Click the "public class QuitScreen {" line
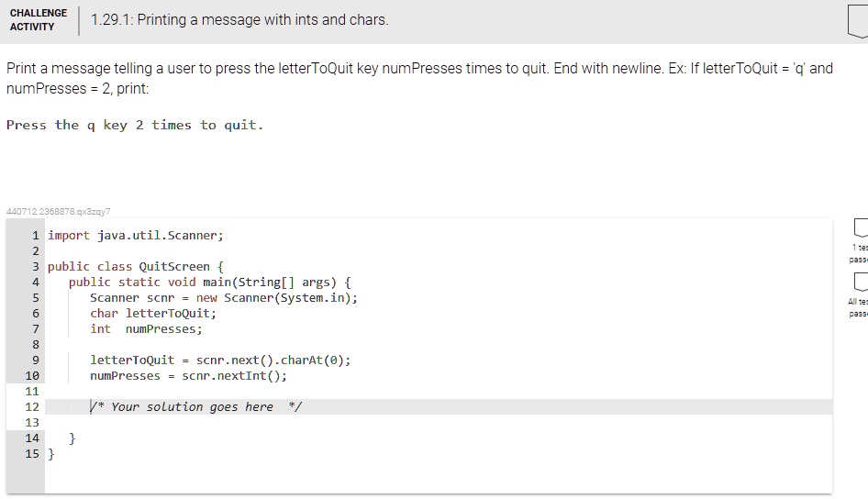The width and height of the screenshot is (868, 499). pyautogui.click(x=129, y=266)
